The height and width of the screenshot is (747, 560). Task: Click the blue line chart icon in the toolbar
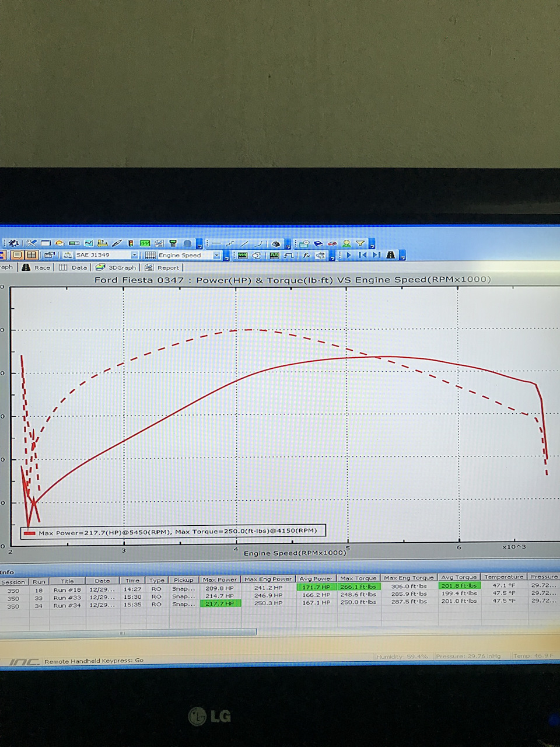pyautogui.click(x=89, y=243)
